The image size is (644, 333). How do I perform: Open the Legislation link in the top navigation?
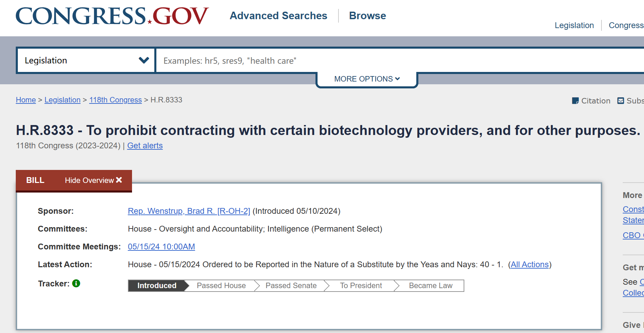click(x=574, y=25)
